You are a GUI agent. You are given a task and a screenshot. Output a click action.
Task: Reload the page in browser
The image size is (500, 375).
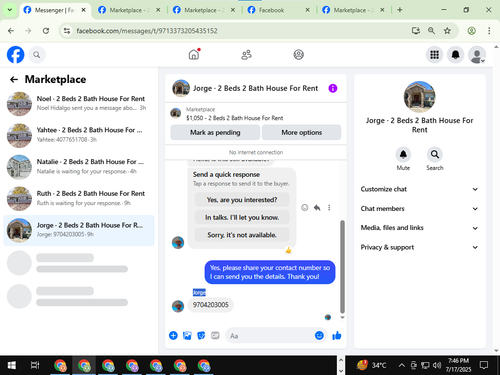[x=46, y=31]
